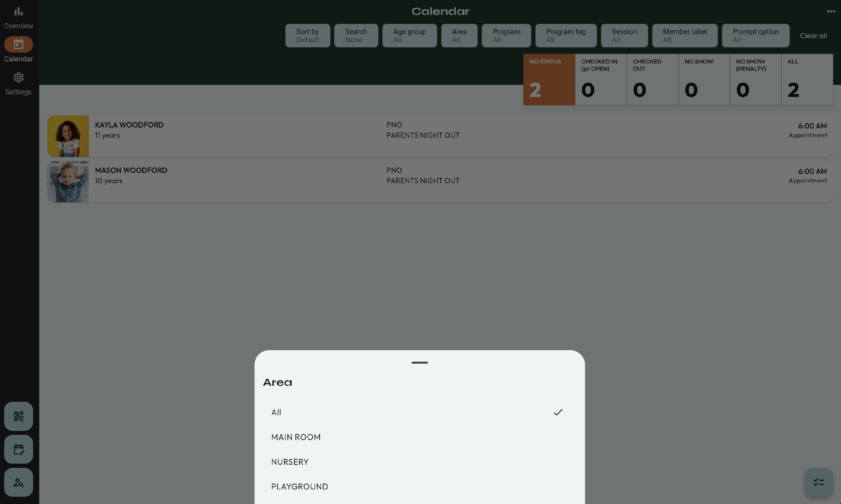Viewport: 841px width, 504px height.
Task: Click the Clear all link
Action: click(x=813, y=36)
